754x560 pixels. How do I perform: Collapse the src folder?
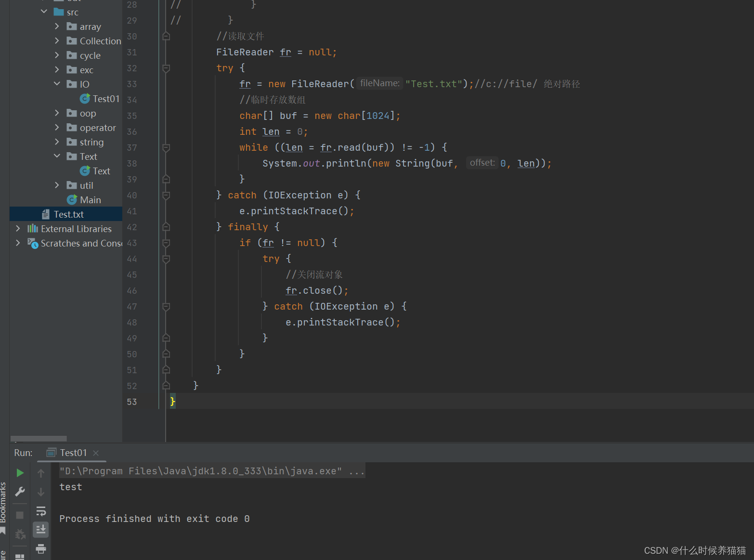point(44,12)
